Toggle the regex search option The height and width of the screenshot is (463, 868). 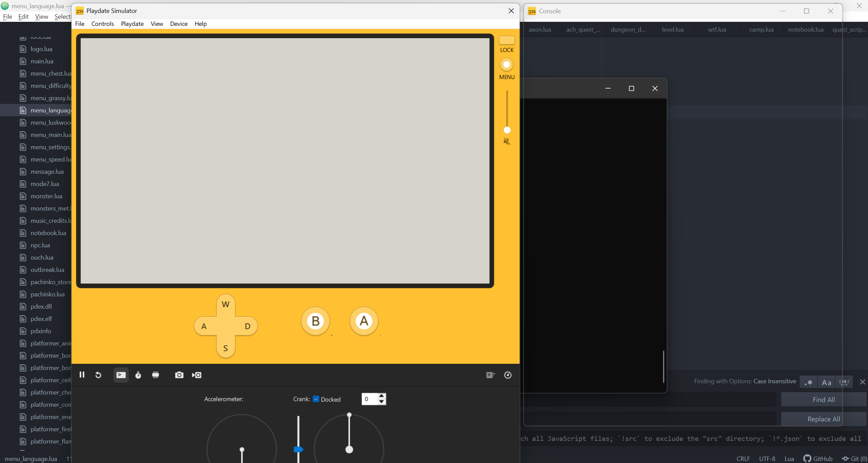pyautogui.click(x=808, y=382)
